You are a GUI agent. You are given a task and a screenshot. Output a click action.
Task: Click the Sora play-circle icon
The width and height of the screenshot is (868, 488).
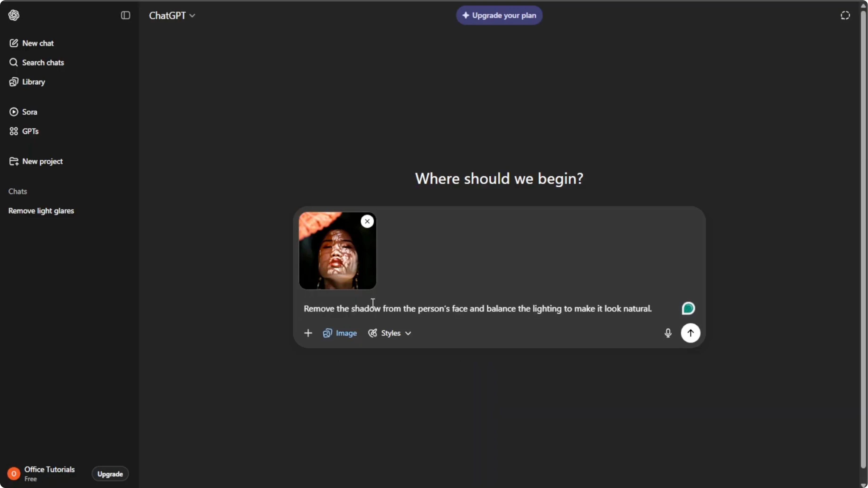[x=13, y=112]
